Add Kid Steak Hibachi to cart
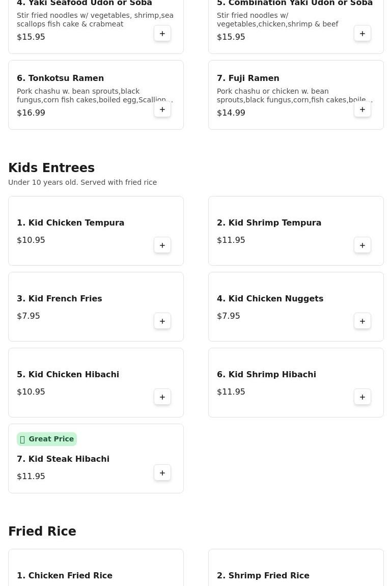The image size is (392, 586). coord(162,473)
